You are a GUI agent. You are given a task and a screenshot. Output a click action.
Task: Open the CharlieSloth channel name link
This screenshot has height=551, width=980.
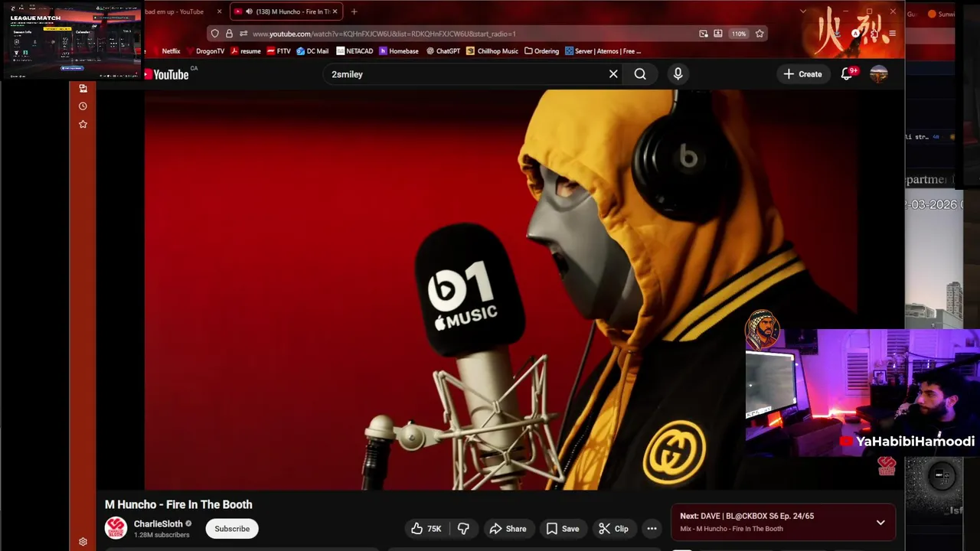coord(158,524)
